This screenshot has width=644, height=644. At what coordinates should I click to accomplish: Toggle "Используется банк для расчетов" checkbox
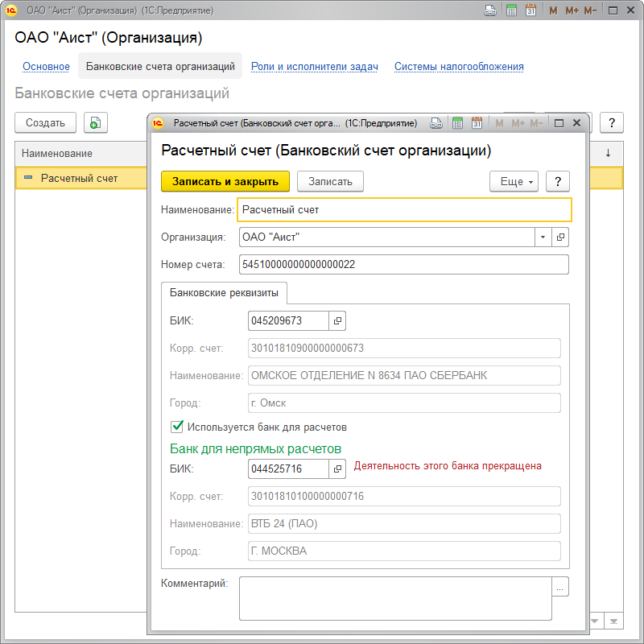point(177,427)
